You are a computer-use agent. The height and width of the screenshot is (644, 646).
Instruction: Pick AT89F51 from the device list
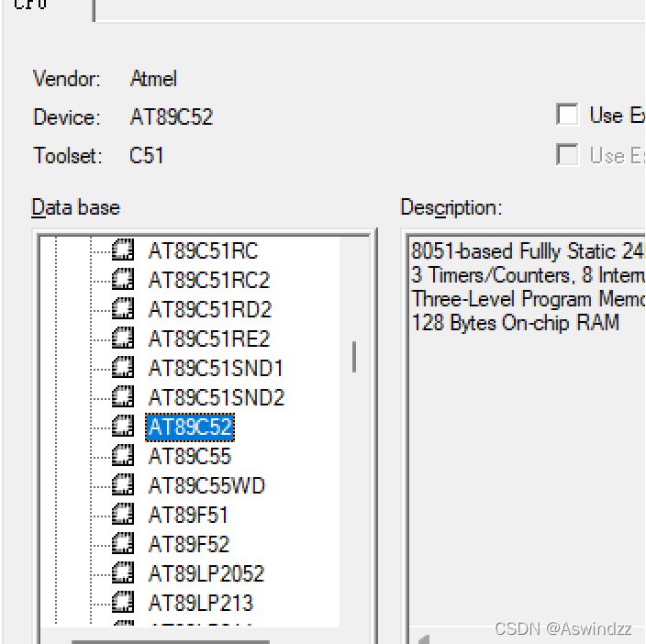click(188, 516)
